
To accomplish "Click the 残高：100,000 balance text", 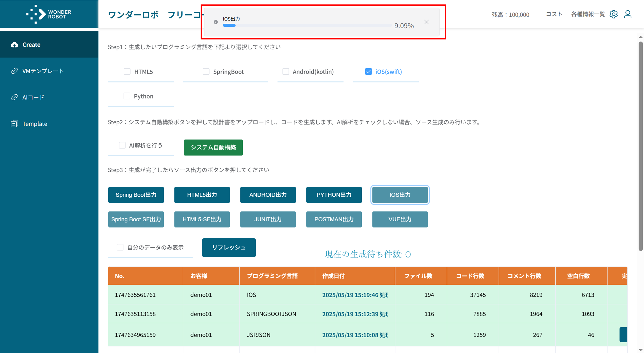I will (x=510, y=15).
